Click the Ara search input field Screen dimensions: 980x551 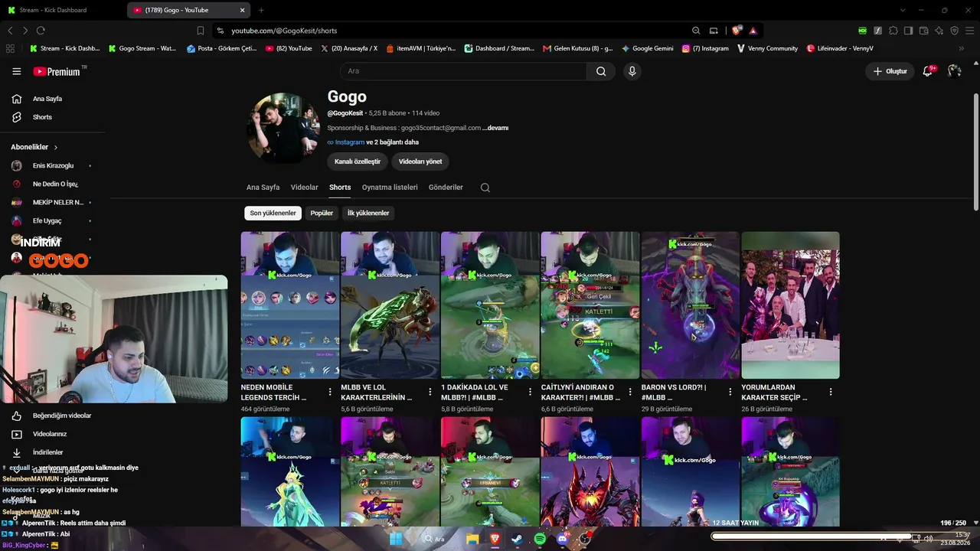pos(463,71)
